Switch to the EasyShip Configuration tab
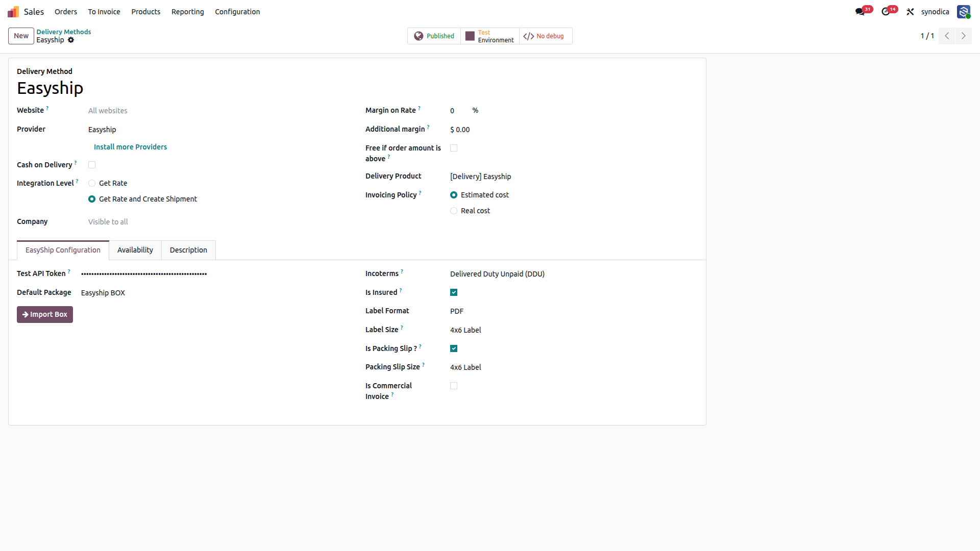Viewport: 980px width, 551px height. (63, 250)
